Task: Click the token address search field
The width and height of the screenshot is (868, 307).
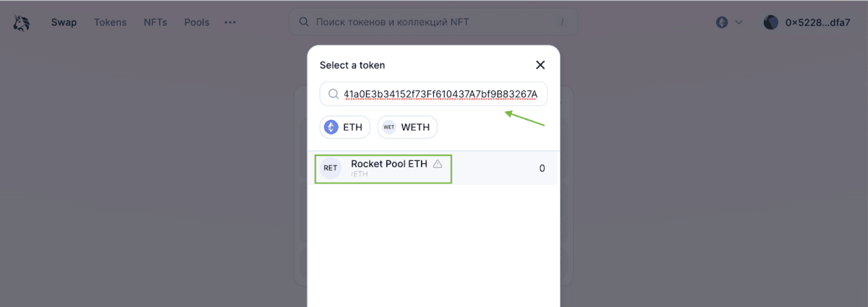Action: coord(441,94)
